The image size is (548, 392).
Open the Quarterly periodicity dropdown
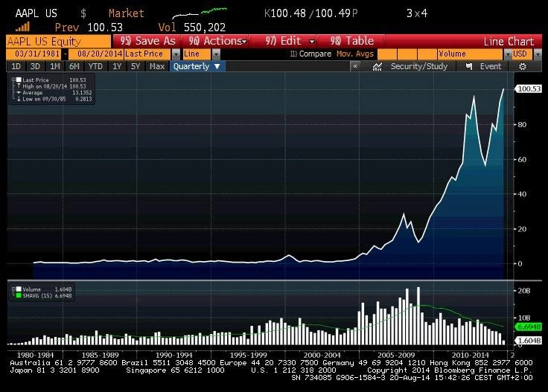[x=197, y=66]
